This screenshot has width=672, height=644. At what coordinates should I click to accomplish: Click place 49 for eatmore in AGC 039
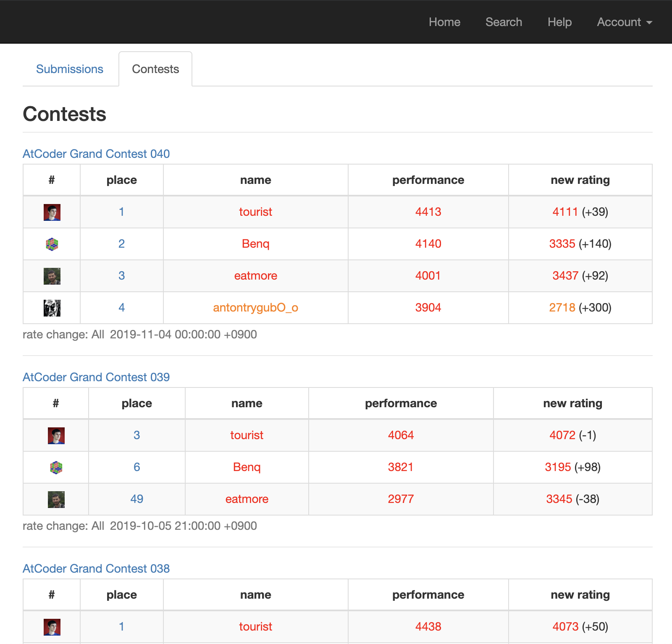coord(136,499)
